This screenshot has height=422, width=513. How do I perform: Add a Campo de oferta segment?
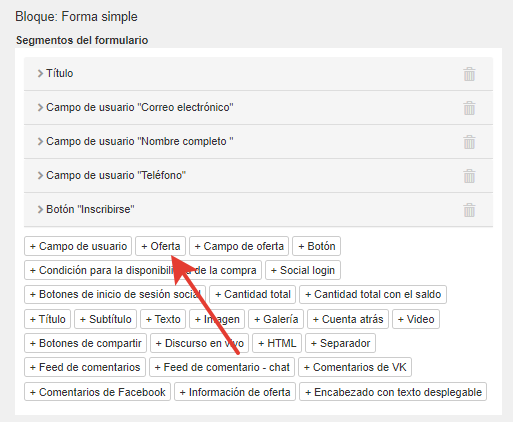pyautogui.click(x=239, y=246)
